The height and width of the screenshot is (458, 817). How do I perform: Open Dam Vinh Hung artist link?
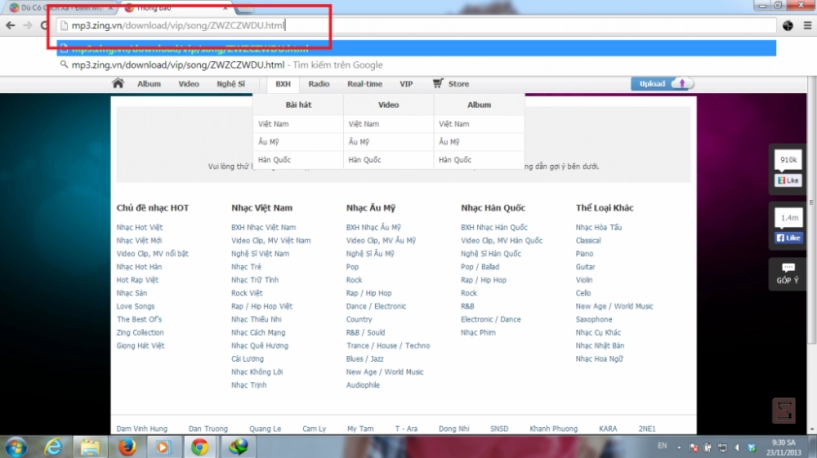coord(142,429)
